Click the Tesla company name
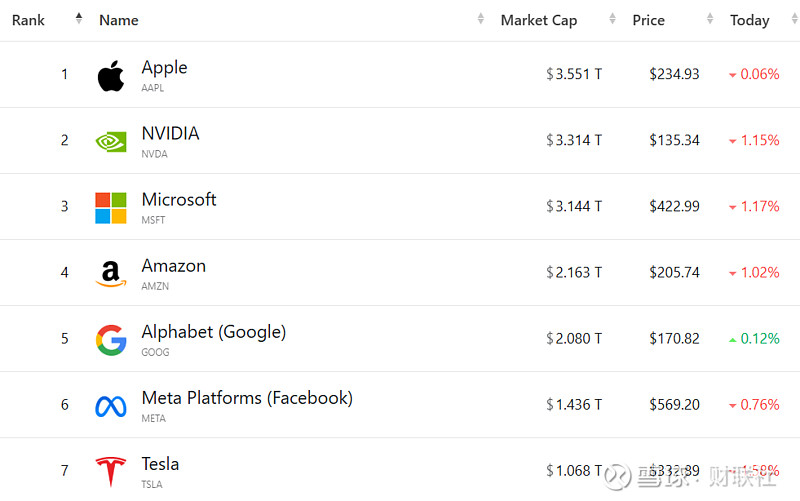The width and height of the screenshot is (800, 501). (161, 463)
